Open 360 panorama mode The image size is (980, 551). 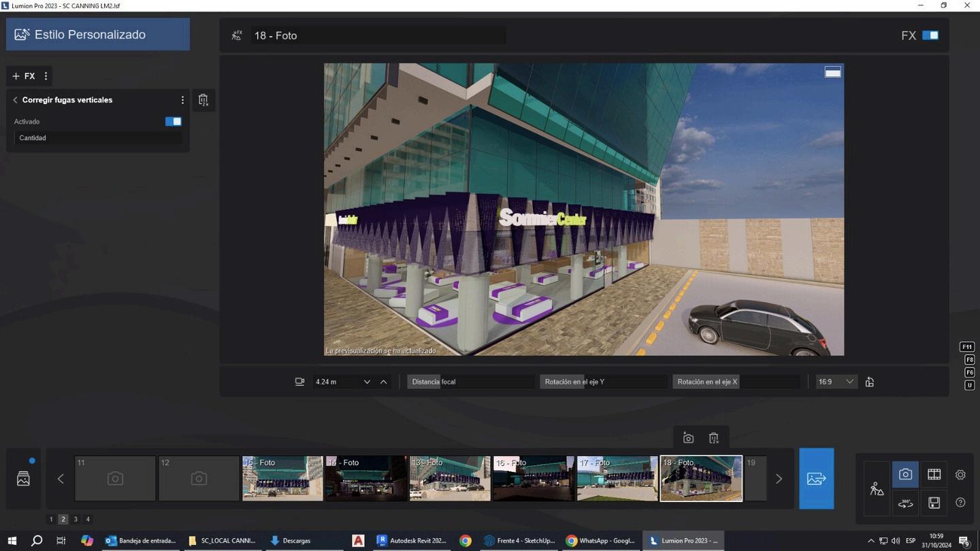[x=905, y=503]
